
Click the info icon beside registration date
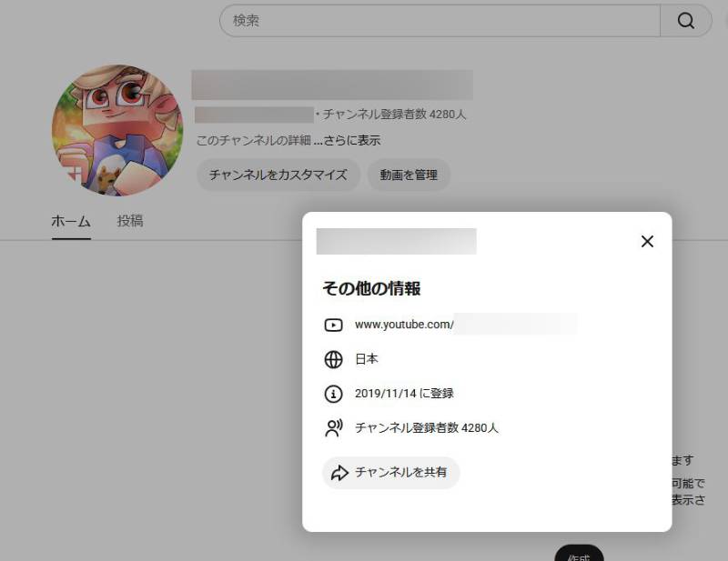(x=333, y=394)
